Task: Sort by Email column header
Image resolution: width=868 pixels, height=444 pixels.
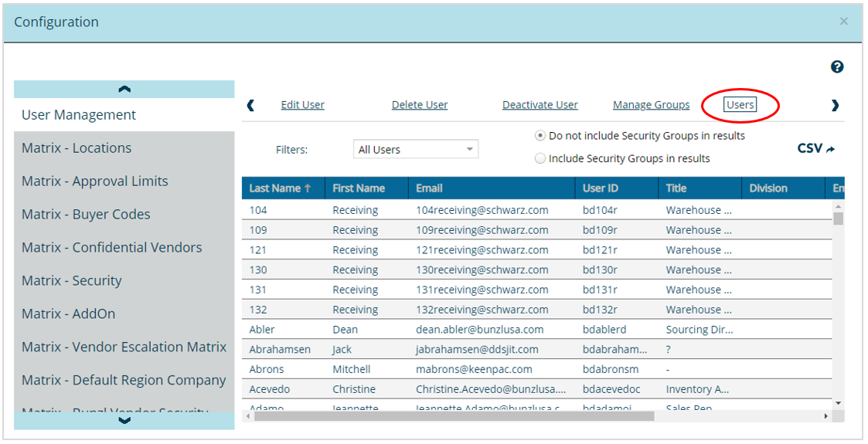Action: tap(492, 188)
